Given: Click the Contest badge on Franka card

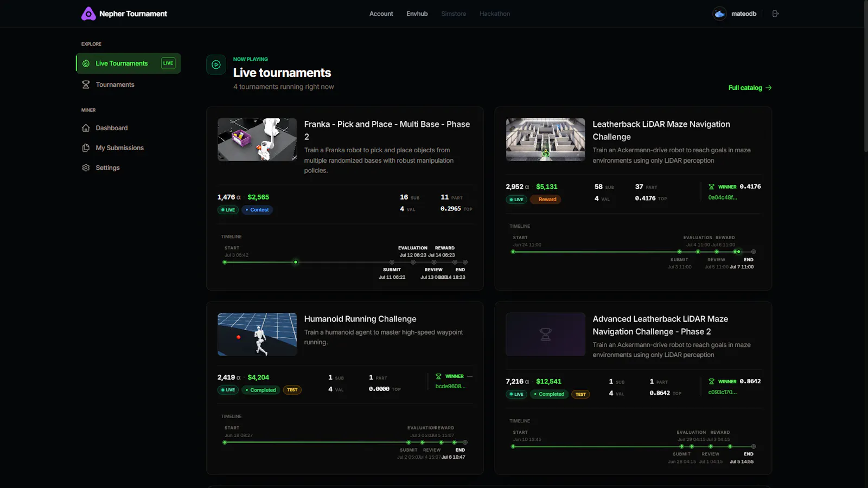Looking at the screenshot, I should 257,210.
